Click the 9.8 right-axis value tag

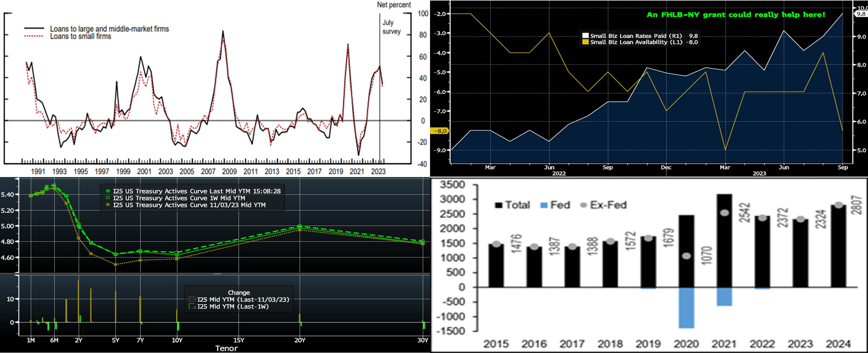coord(861,14)
